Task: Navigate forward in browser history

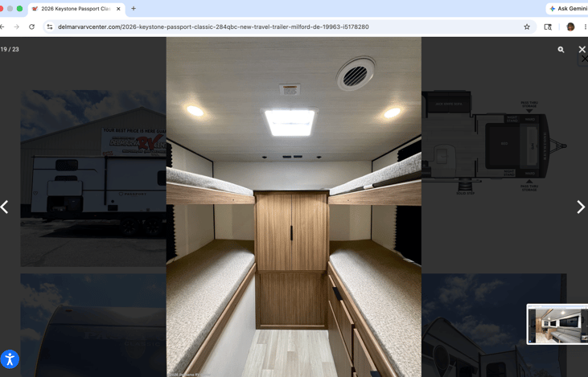Action: click(17, 27)
